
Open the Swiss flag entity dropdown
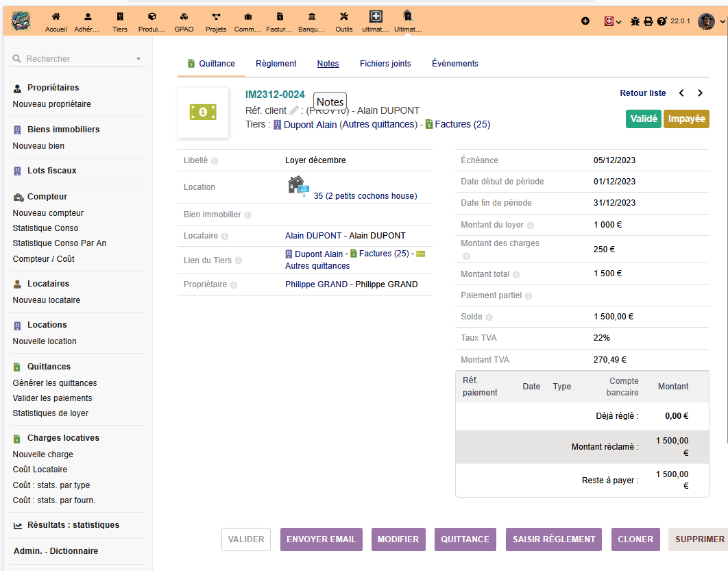pyautogui.click(x=612, y=21)
